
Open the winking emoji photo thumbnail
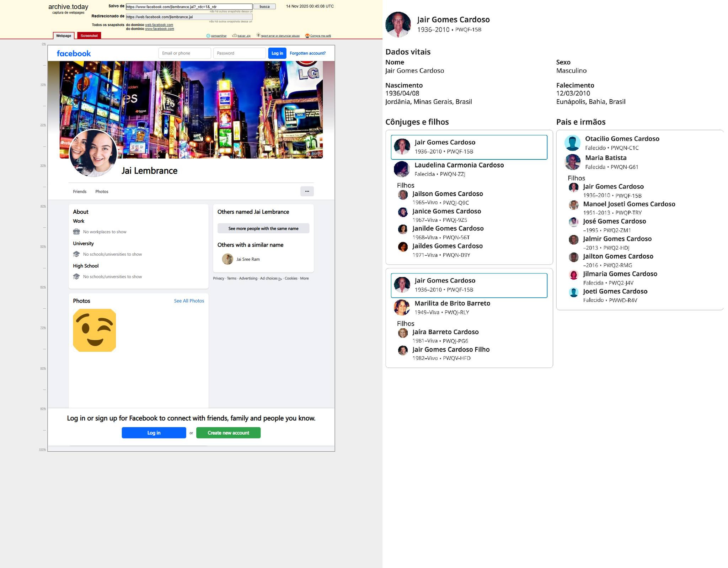pyautogui.click(x=95, y=330)
